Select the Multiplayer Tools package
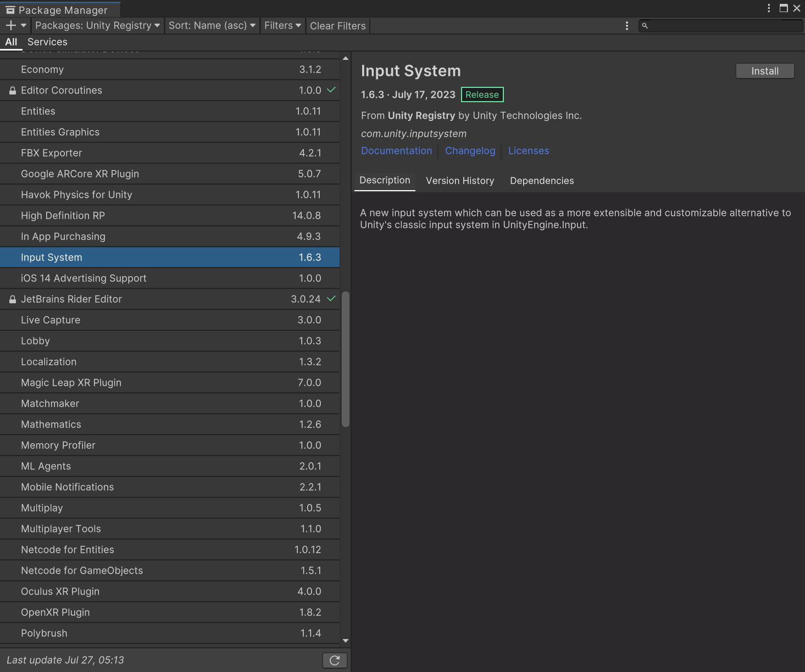 pyautogui.click(x=170, y=529)
